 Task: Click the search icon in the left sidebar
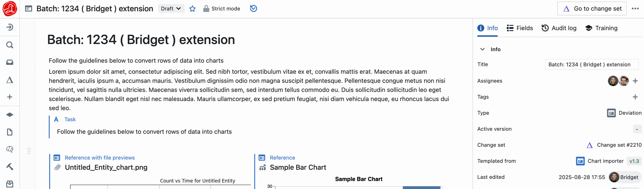tap(10, 45)
